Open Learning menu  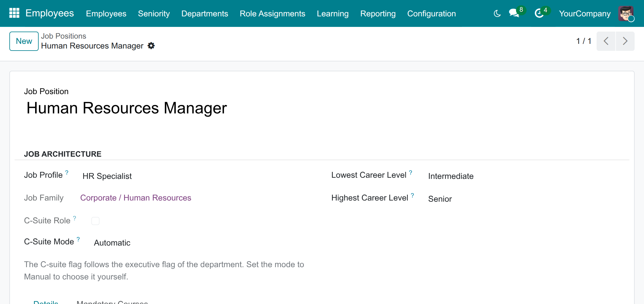coord(333,13)
